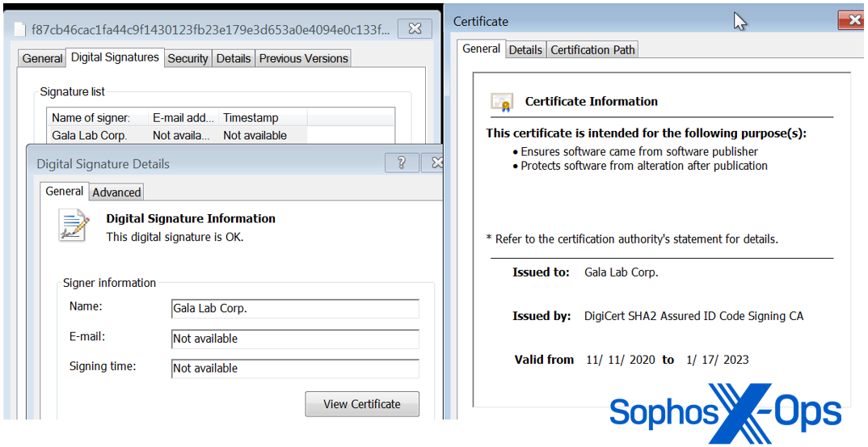Close the file properties dialog
This screenshot has width=868, height=447.
415,29
